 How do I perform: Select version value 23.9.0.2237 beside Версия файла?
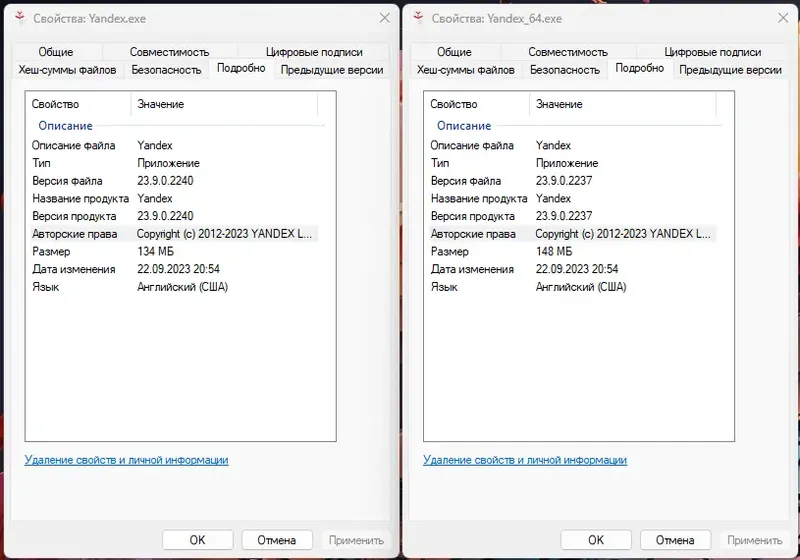click(x=564, y=181)
